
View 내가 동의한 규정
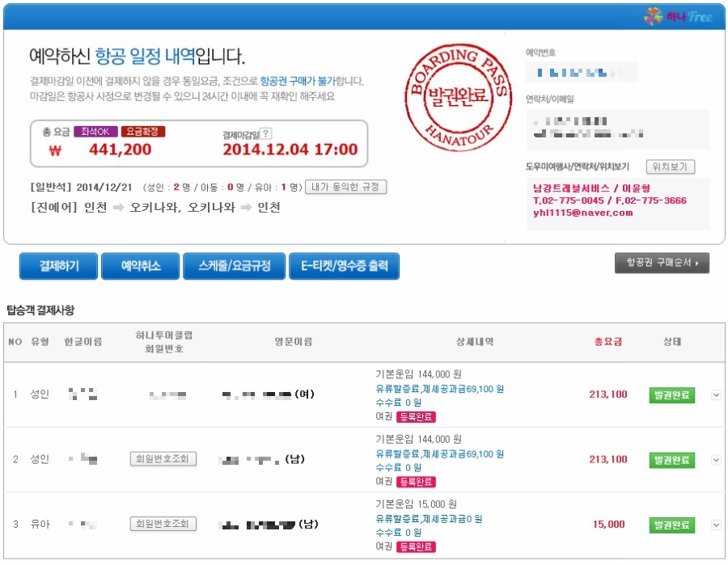pos(346,187)
